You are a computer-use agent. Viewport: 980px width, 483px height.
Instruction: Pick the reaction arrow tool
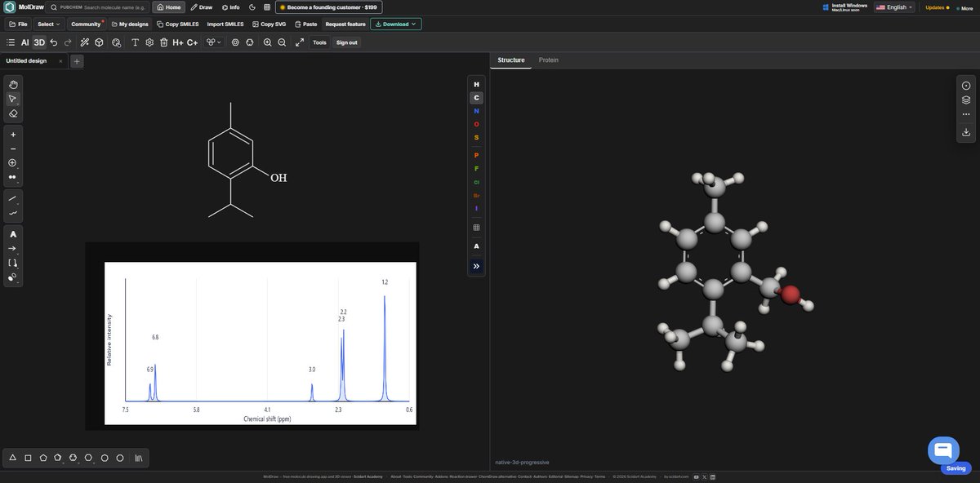pyautogui.click(x=13, y=248)
